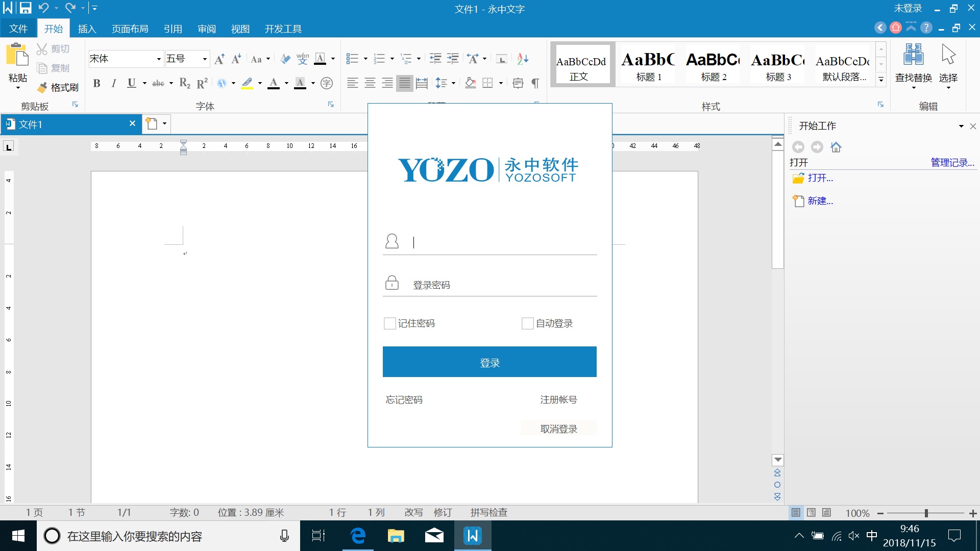This screenshot has width=980, height=551.
Task: Click the Find and Replace binoculars icon
Action: [x=913, y=55]
